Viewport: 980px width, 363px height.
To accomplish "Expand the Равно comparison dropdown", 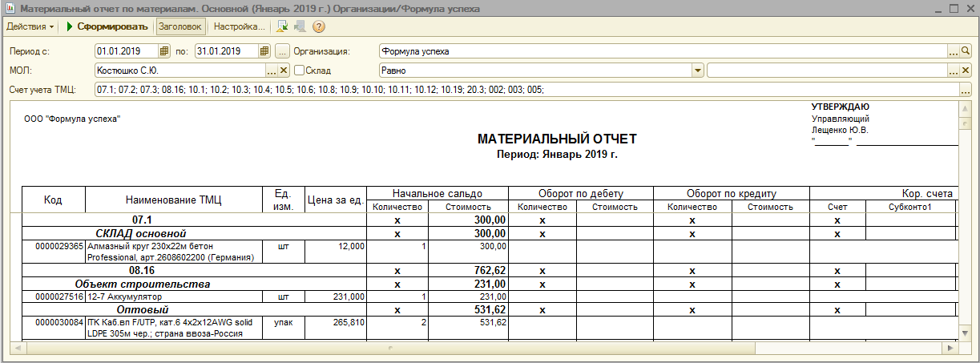I will pyautogui.click(x=698, y=71).
